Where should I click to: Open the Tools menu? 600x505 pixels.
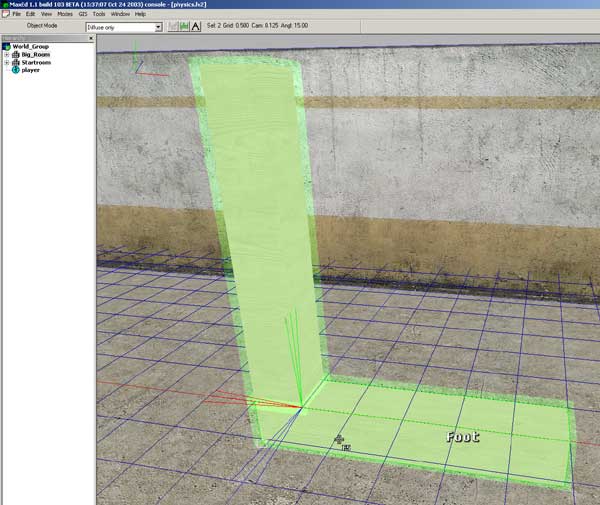99,14
